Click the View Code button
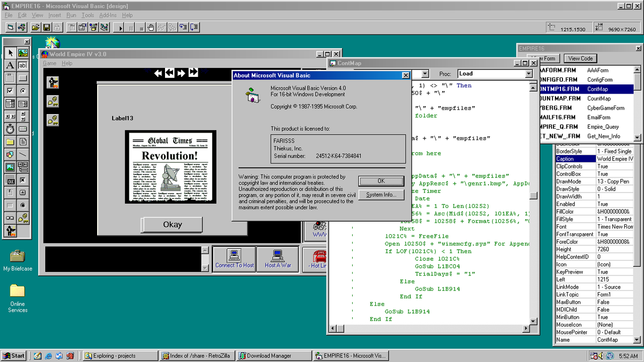 (581, 58)
